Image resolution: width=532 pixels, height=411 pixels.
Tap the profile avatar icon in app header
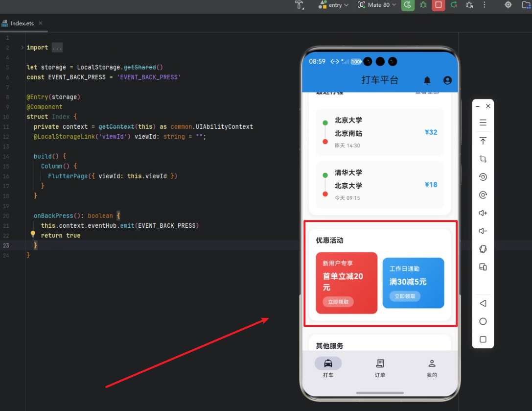[x=447, y=80]
